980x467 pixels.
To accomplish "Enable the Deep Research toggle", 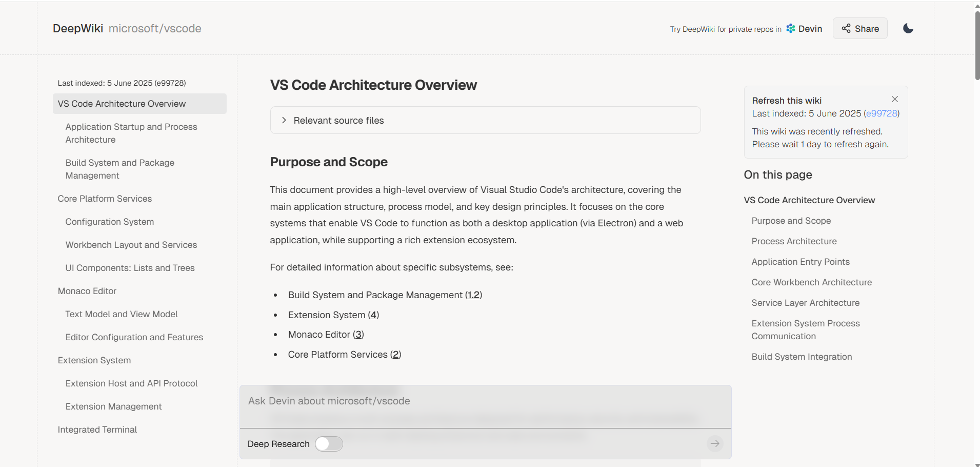I will 329,444.
